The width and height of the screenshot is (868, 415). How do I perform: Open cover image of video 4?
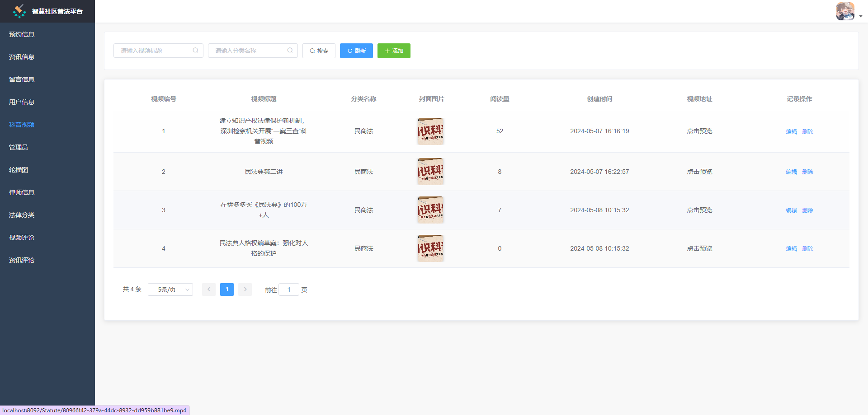point(430,248)
